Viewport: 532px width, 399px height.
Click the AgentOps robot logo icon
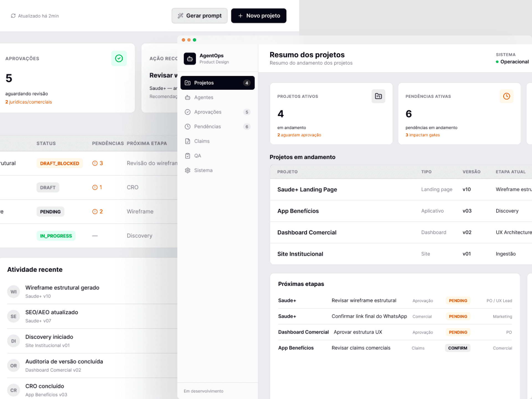[x=190, y=59]
